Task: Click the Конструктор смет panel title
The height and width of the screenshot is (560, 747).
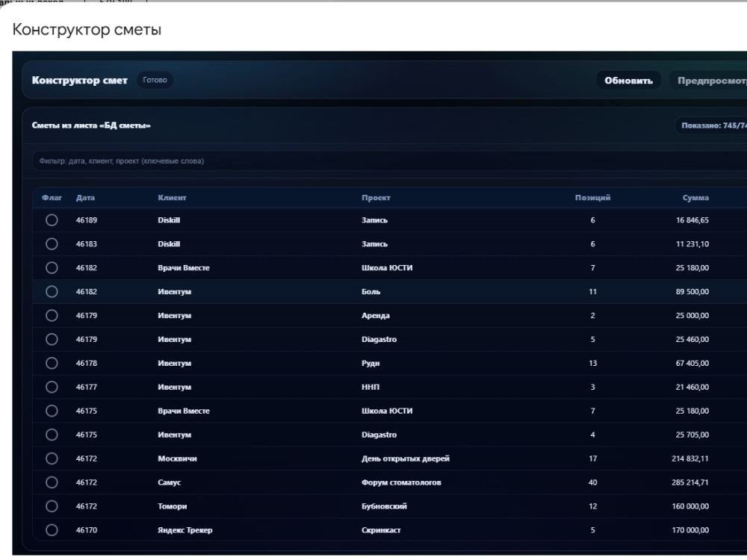Action: 80,81
